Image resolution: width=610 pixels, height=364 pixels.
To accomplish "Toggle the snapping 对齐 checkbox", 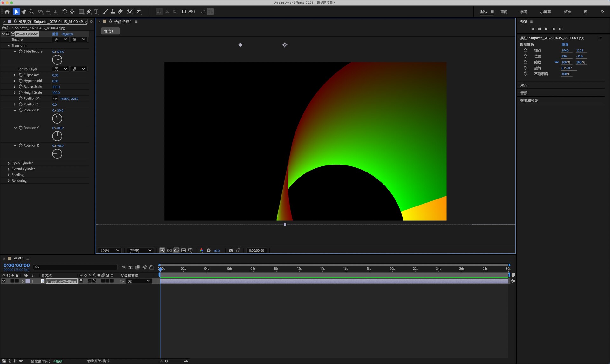I will click(184, 11).
